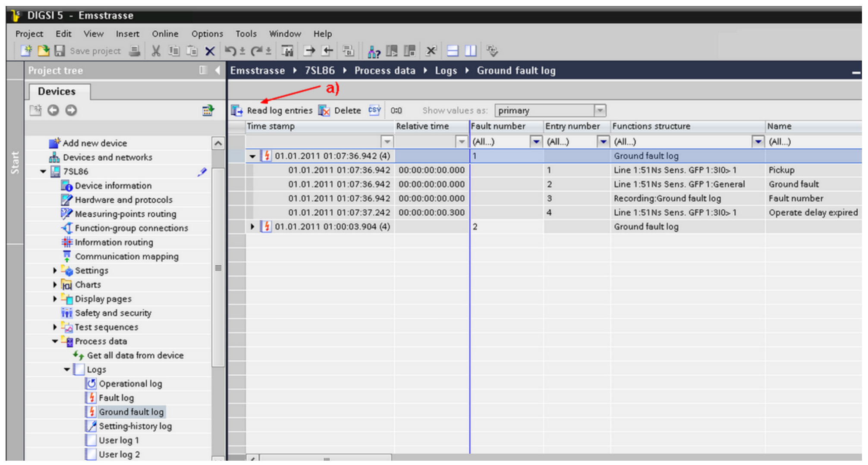Click the back arrow in Devices panel
The height and width of the screenshot is (465, 868).
click(x=53, y=110)
